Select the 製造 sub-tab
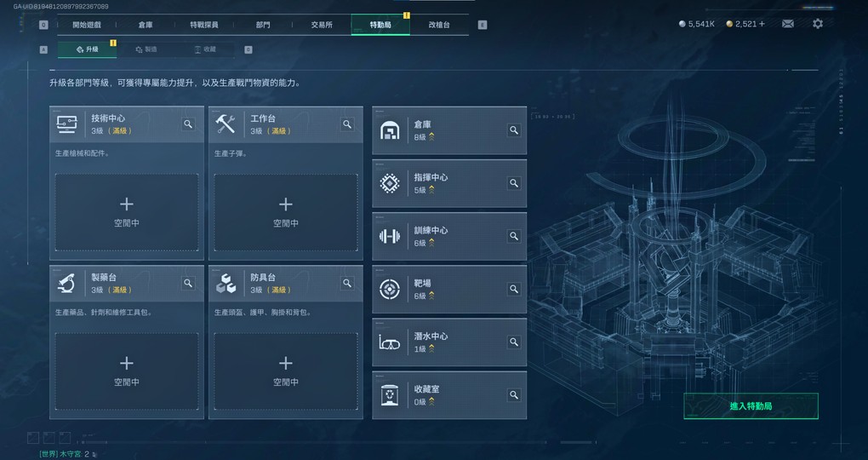This screenshot has height=460, width=868. click(x=146, y=49)
